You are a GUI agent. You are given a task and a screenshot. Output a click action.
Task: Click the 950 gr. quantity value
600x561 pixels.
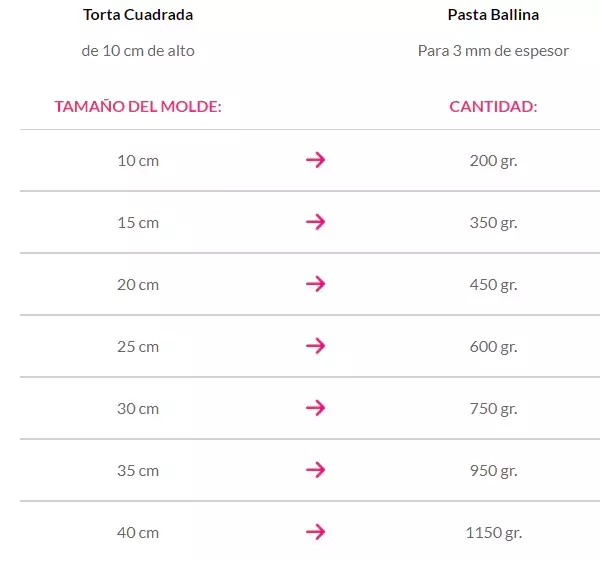494,471
